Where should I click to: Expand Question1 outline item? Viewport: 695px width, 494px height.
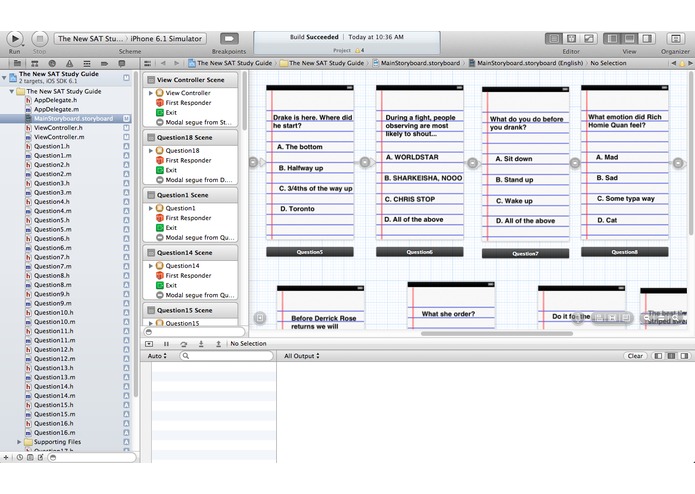151,208
